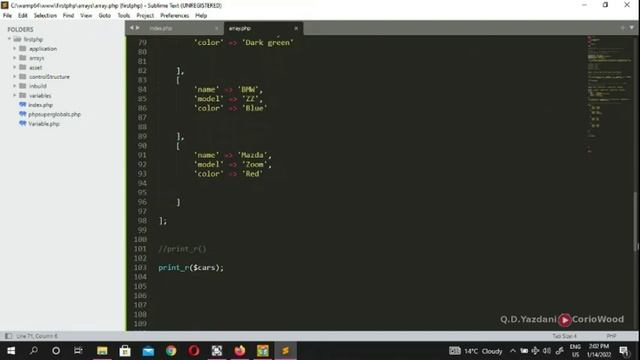The width and height of the screenshot is (640, 360).
Task: Open the Find menu
Action: click(x=68, y=16)
